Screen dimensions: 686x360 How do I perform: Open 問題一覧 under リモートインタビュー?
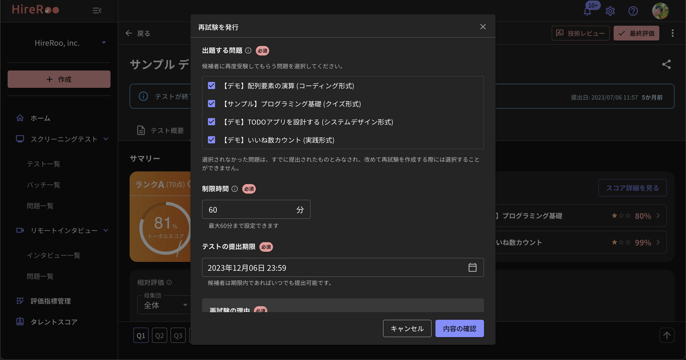click(x=40, y=276)
